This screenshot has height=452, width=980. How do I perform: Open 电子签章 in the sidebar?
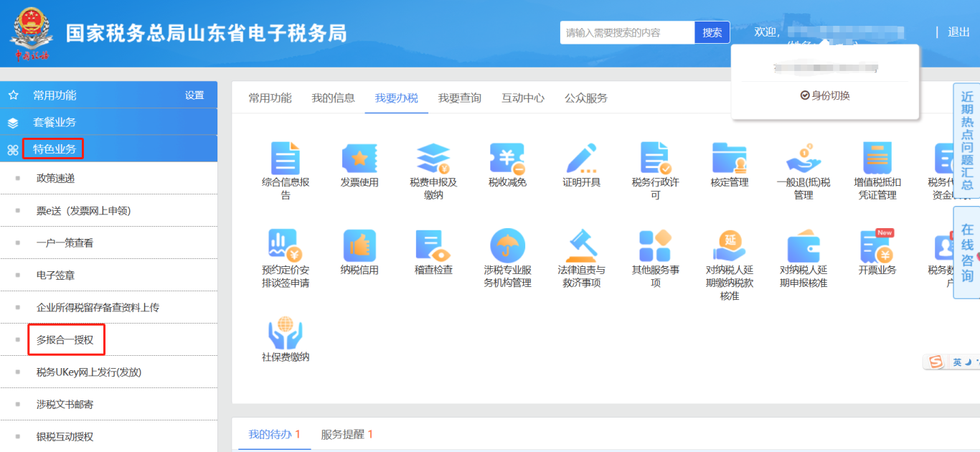(x=55, y=275)
